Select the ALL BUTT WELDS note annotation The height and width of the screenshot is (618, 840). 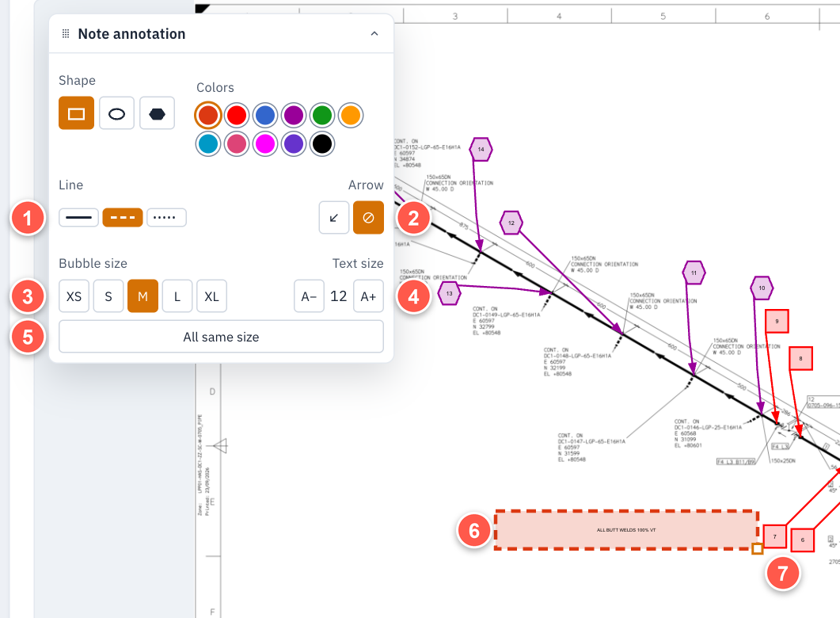tap(626, 529)
